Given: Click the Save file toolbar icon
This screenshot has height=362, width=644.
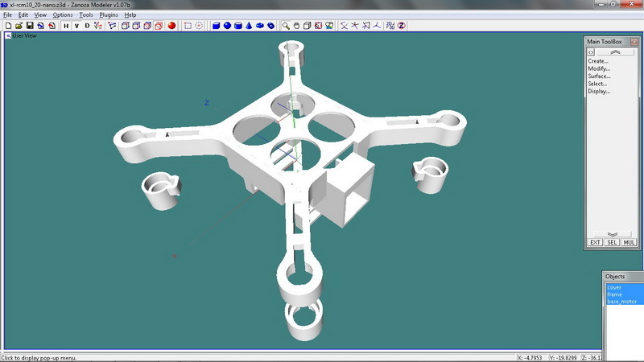Looking at the screenshot, I should click(x=29, y=26).
